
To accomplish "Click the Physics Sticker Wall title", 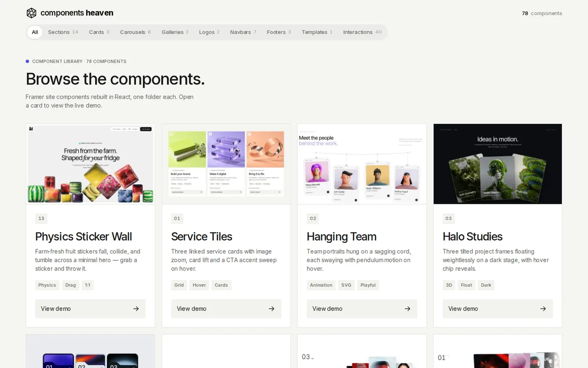I will 84,236.
